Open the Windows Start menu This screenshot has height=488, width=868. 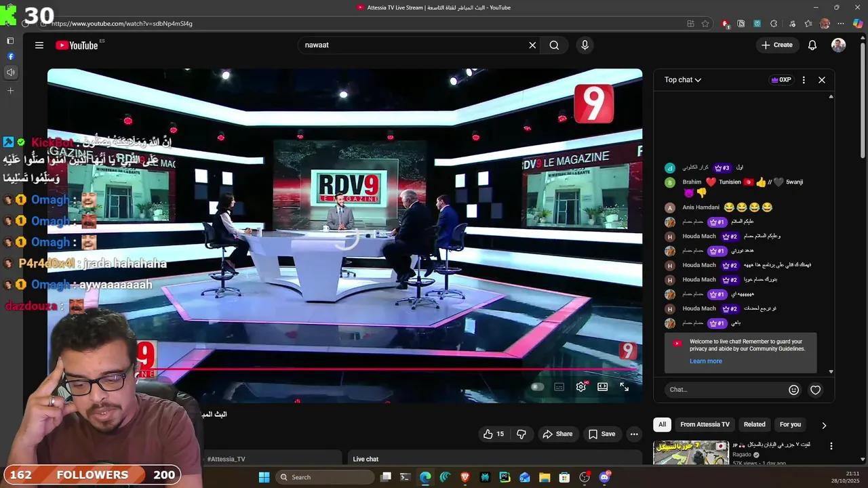pos(264,477)
